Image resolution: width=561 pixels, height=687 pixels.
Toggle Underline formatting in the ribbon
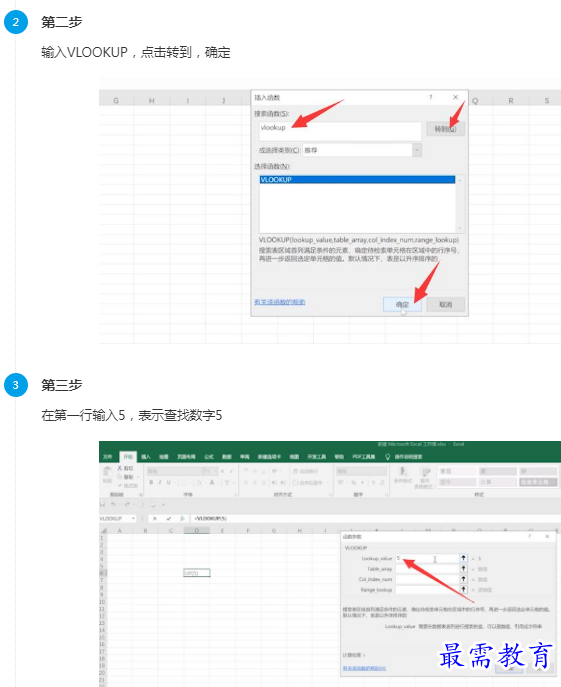pyautogui.click(x=168, y=482)
